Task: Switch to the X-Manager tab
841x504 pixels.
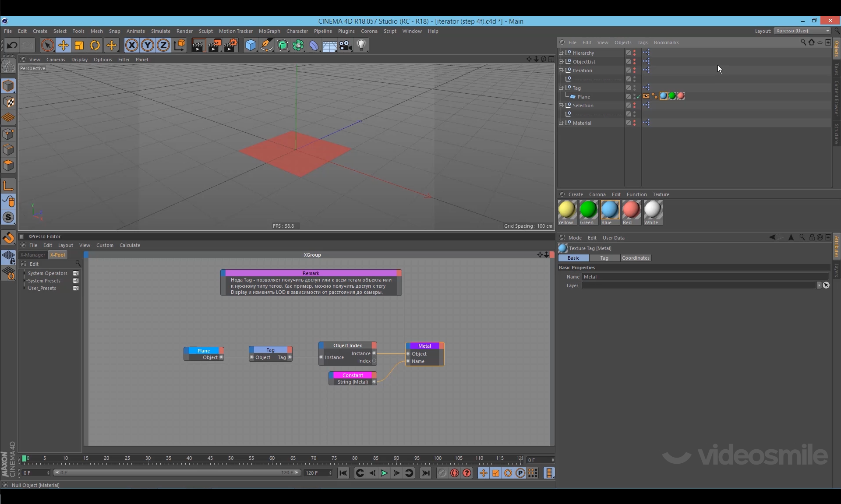Action: tap(33, 255)
